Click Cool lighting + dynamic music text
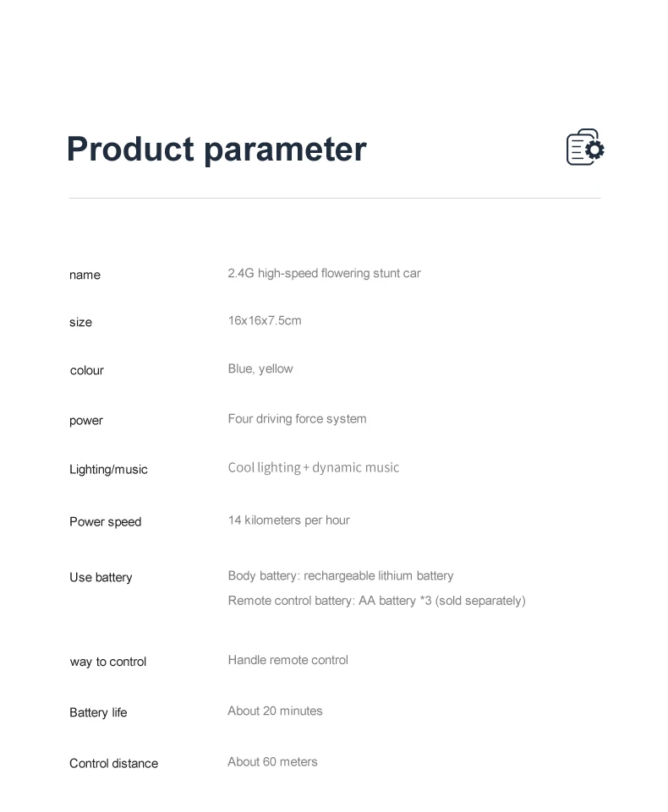The height and width of the screenshot is (812, 668). pyautogui.click(x=313, y=467)
